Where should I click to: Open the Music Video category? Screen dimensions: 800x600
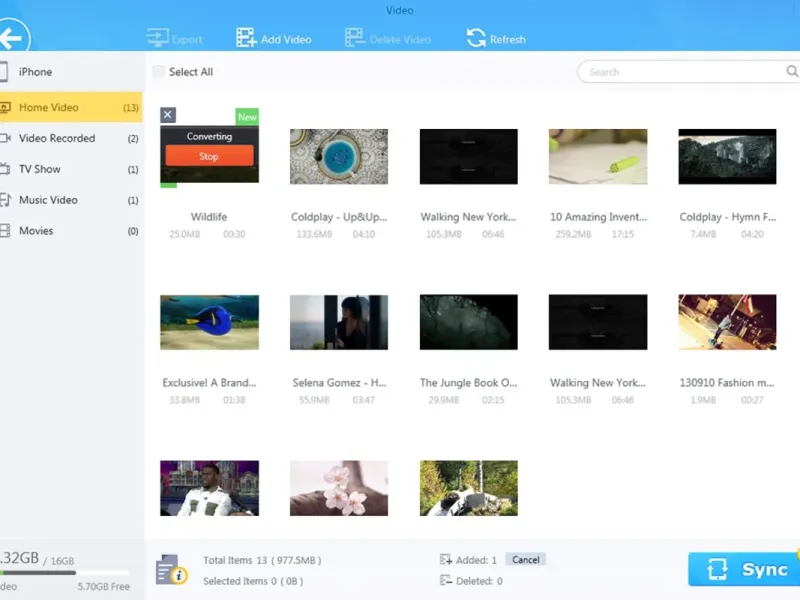click(x=71, y=200)
